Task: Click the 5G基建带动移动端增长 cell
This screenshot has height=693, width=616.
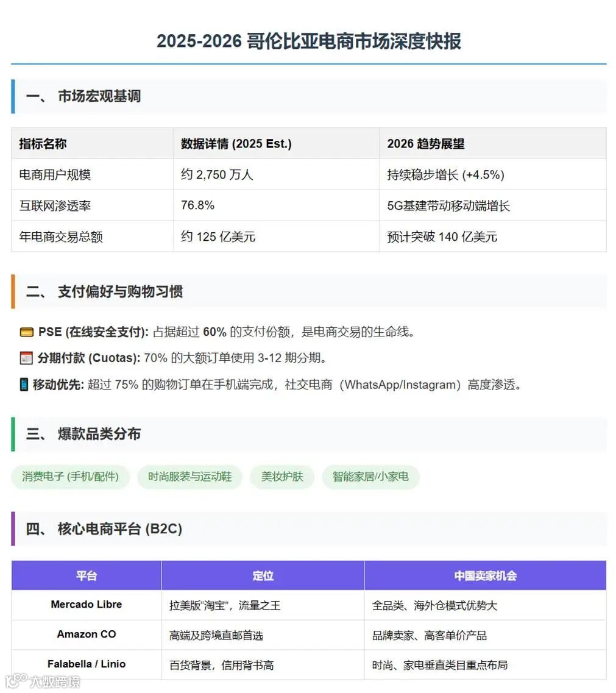Action: [493, 205]
